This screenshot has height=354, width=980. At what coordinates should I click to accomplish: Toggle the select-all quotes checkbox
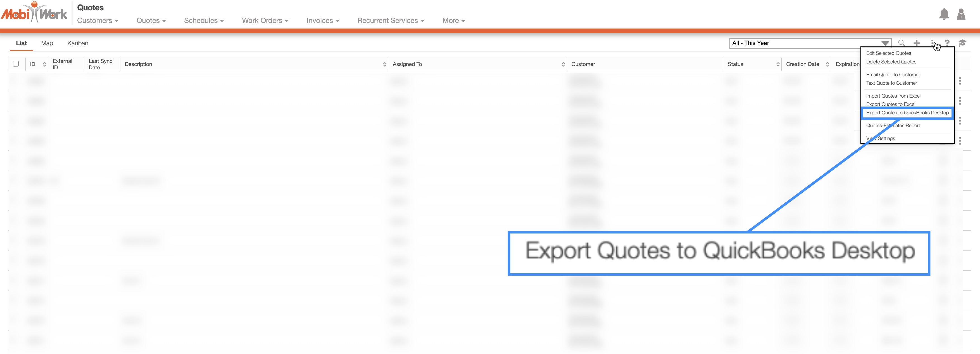coord(16,64)
